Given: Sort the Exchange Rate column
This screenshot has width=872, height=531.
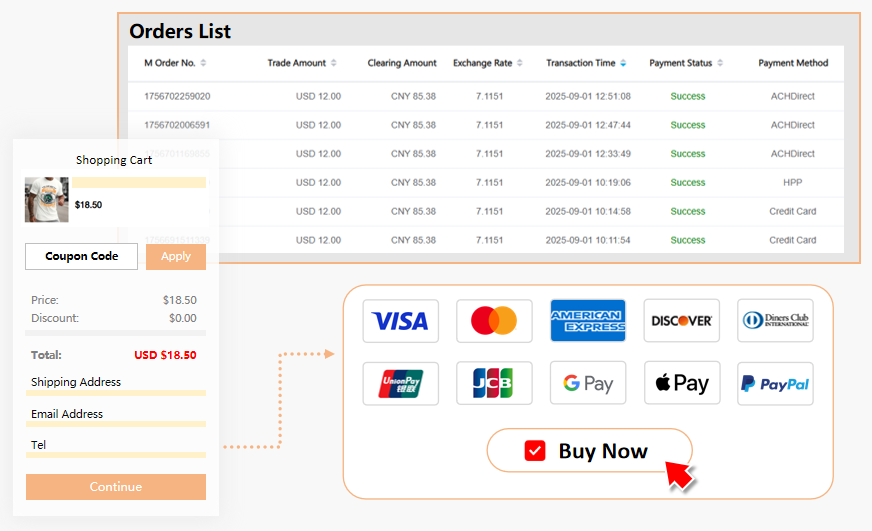Looking at the screenshot, I should click(x=521, y=63).
